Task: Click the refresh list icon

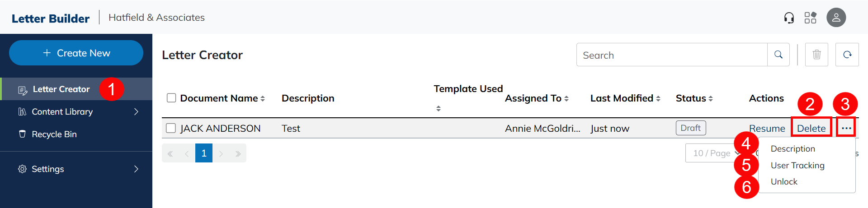Action: coord(847,55)
